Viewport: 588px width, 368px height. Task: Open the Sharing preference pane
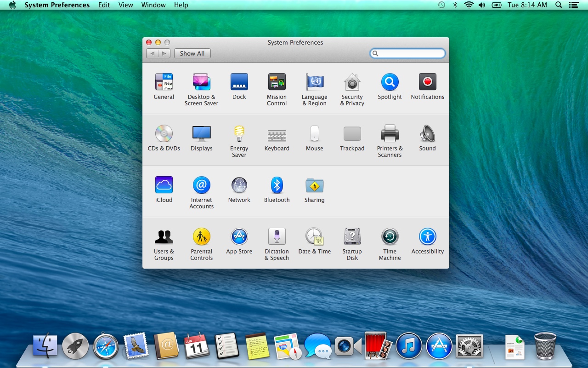(x=315, y=190)
